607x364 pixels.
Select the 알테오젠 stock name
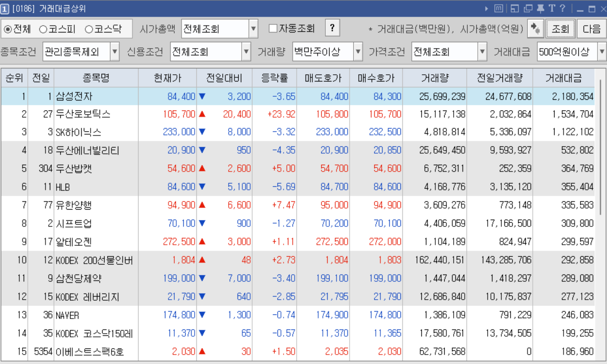point(74,242)
